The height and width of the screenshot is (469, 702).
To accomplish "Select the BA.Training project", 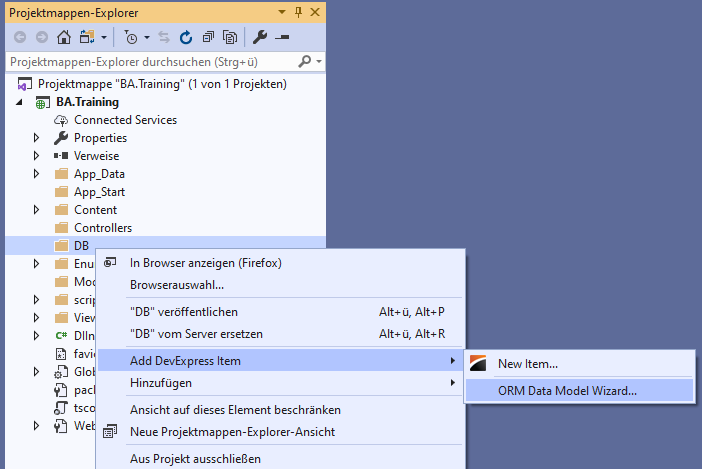I will (88, 102).
